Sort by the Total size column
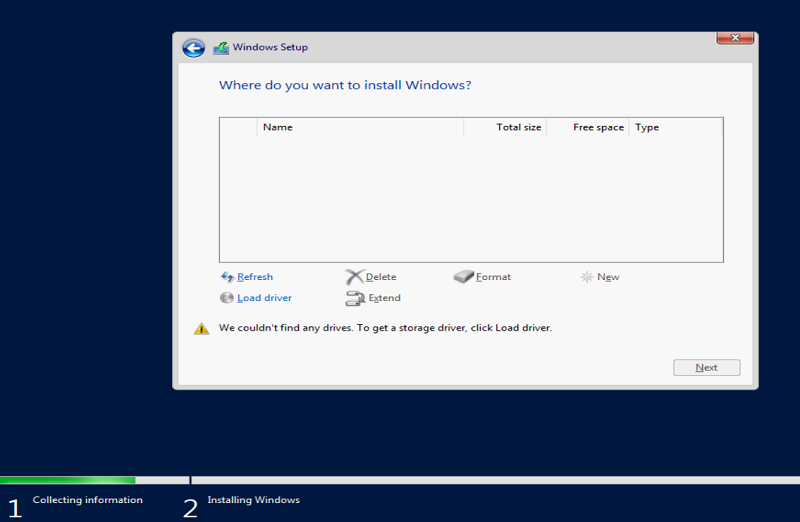Viewport: 800px width, 522px height. tap(518, 127)
